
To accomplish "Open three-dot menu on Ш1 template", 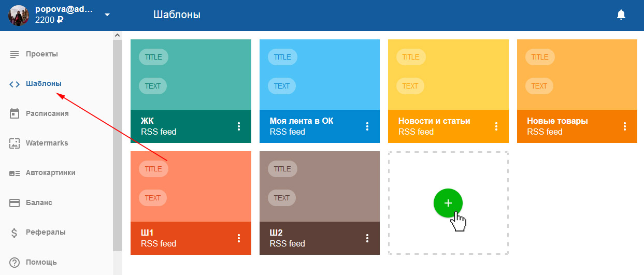I will tap(239, 238).
